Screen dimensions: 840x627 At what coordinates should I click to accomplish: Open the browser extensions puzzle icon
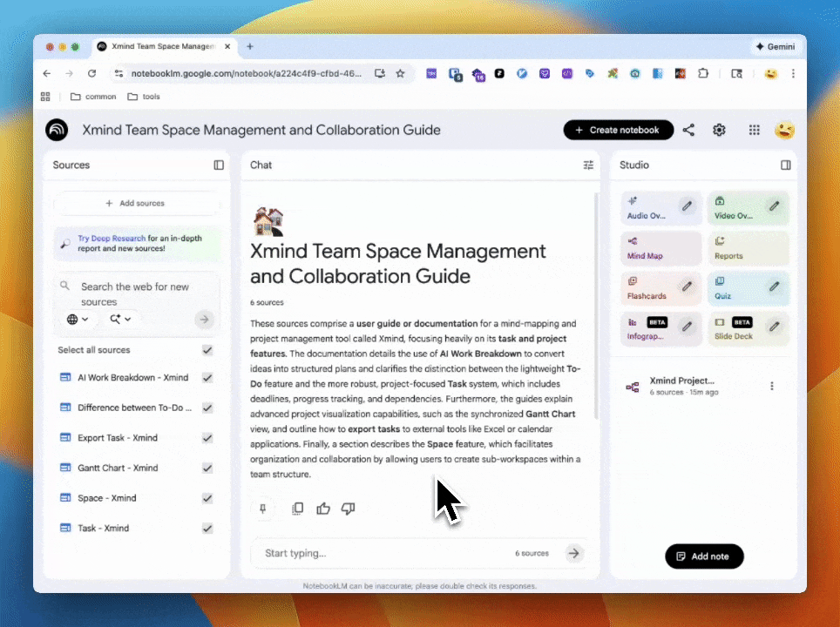click(x=703, y=73)
